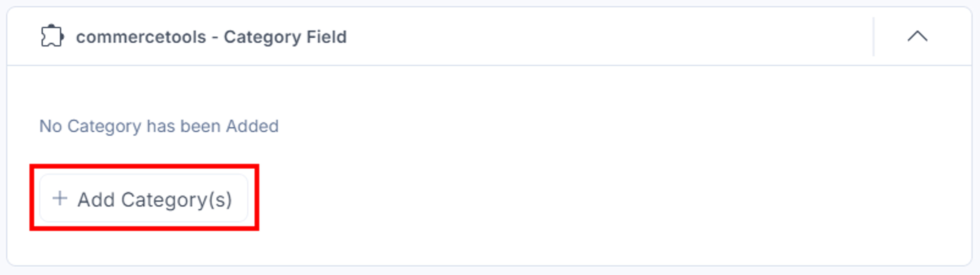Click the '+' symbol before 'Add Category(s)'
This screenshot has width=980, height=275.
click(x=60, y=198)
